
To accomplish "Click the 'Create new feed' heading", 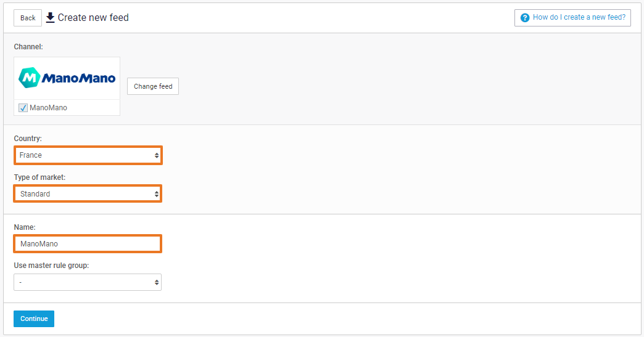I will coord(93,17).
